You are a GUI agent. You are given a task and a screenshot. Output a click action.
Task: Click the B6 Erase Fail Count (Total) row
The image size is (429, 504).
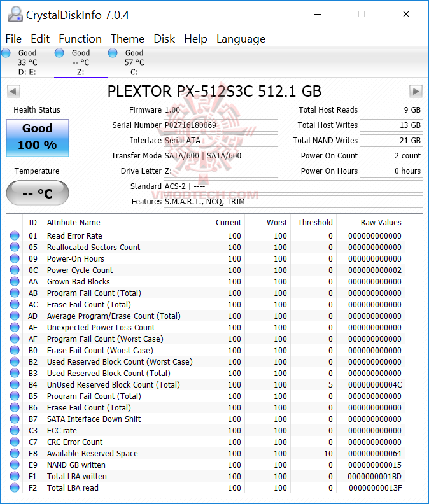206,407
